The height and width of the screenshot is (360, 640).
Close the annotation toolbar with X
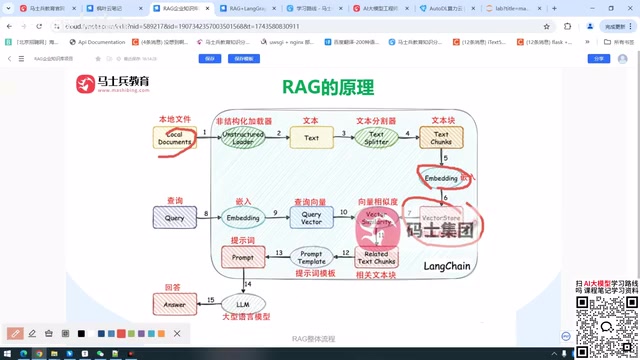177,333
